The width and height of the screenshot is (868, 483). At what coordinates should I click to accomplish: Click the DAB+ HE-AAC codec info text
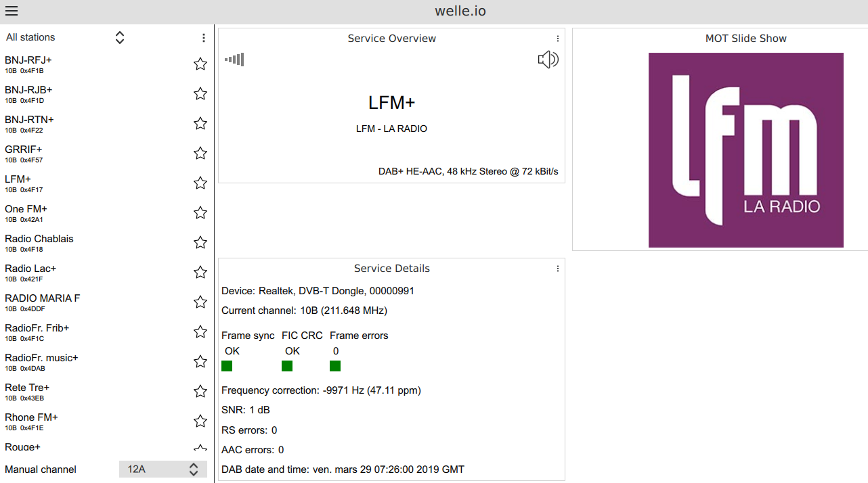(469, 172)
